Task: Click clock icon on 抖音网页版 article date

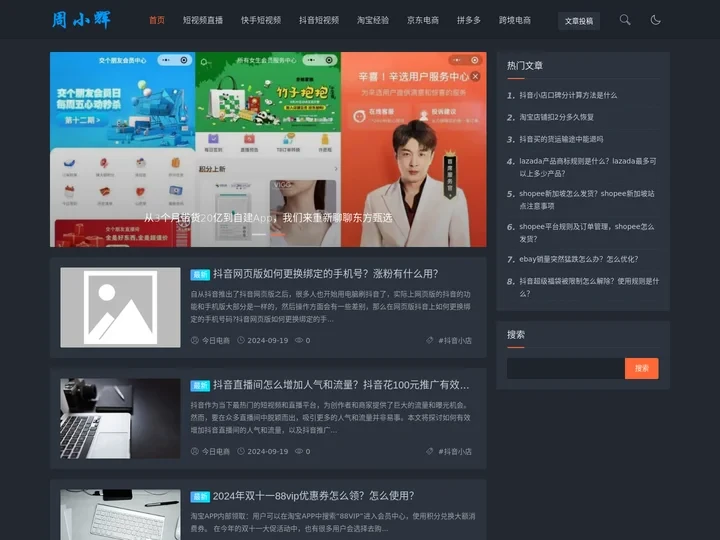Action: 241,340
